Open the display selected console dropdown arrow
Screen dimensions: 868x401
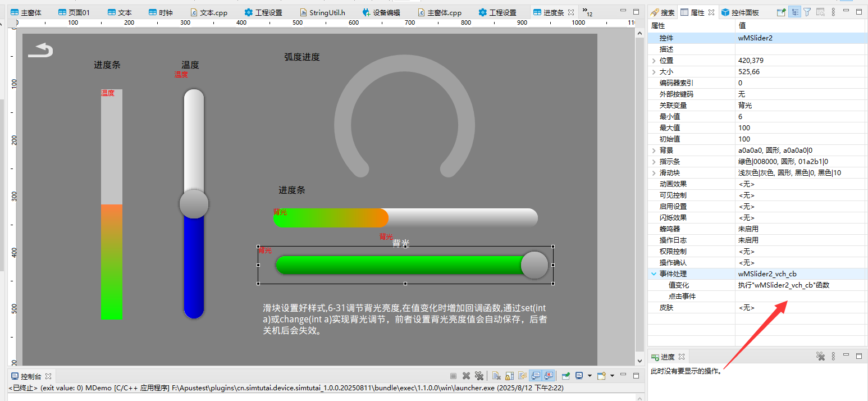(x=589, y=376)
